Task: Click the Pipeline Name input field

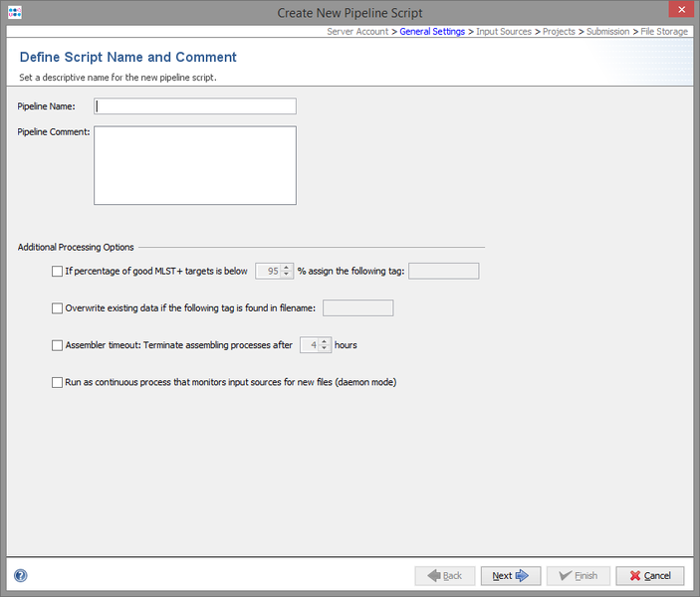Action: 195,106
